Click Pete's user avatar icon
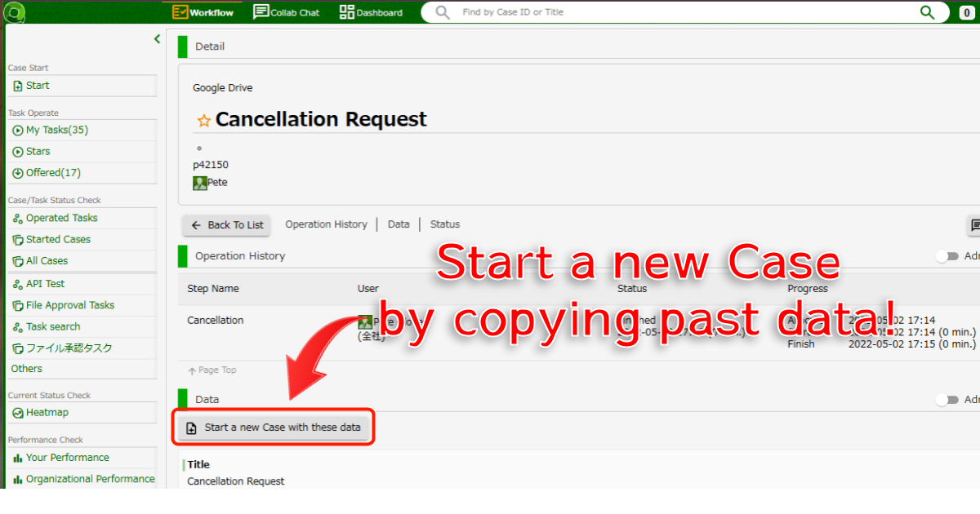This screenshot has width=980, height=514. pos(200,183)
